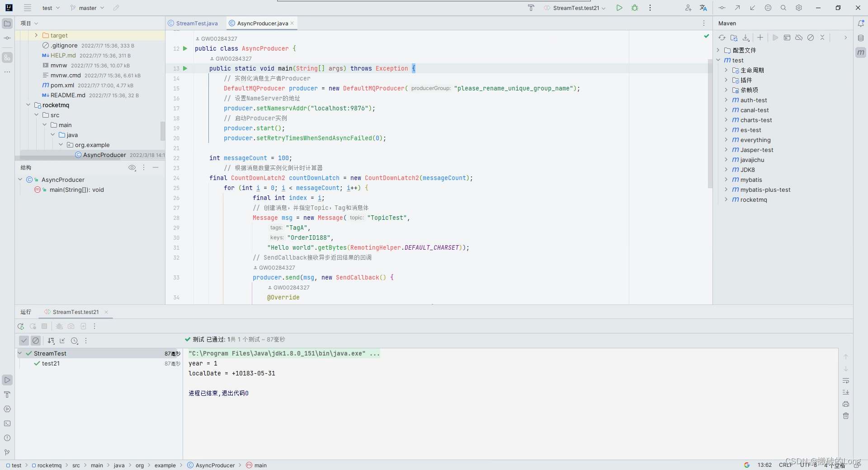Open test history clock icon

tap(75, 341)
